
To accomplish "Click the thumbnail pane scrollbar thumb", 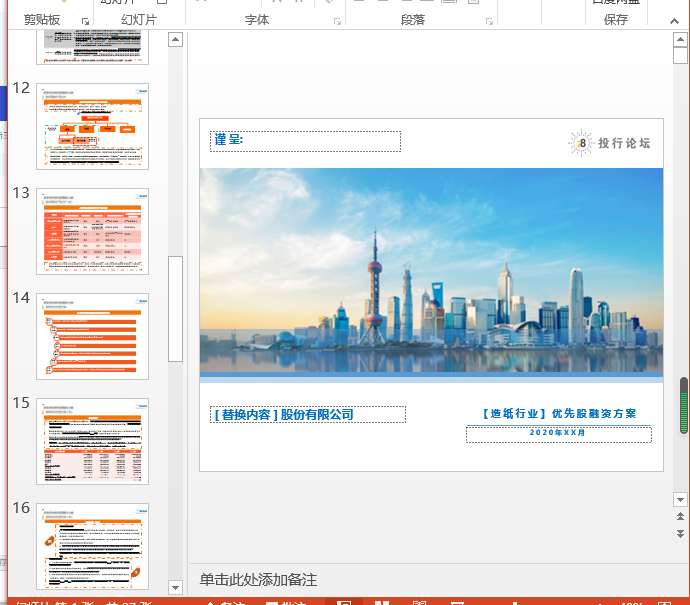I will tap(175, 308).
